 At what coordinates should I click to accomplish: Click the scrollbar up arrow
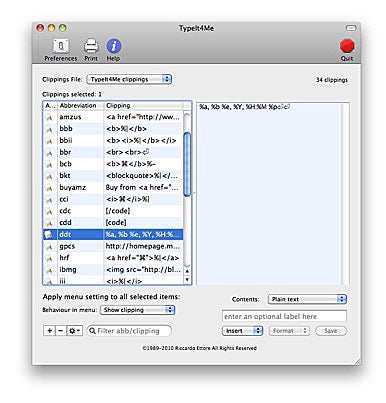click(x=187, y=271)
